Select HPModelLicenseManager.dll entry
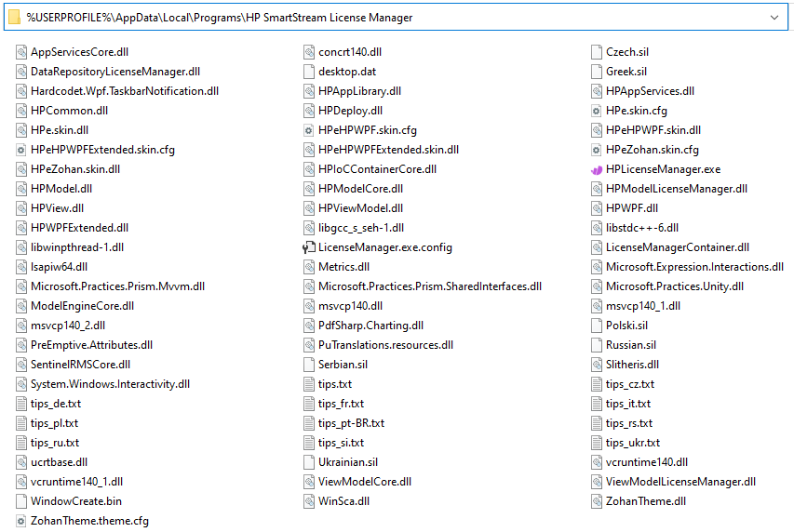The height and width of the screenshot is (532, 794). point(677,189)
